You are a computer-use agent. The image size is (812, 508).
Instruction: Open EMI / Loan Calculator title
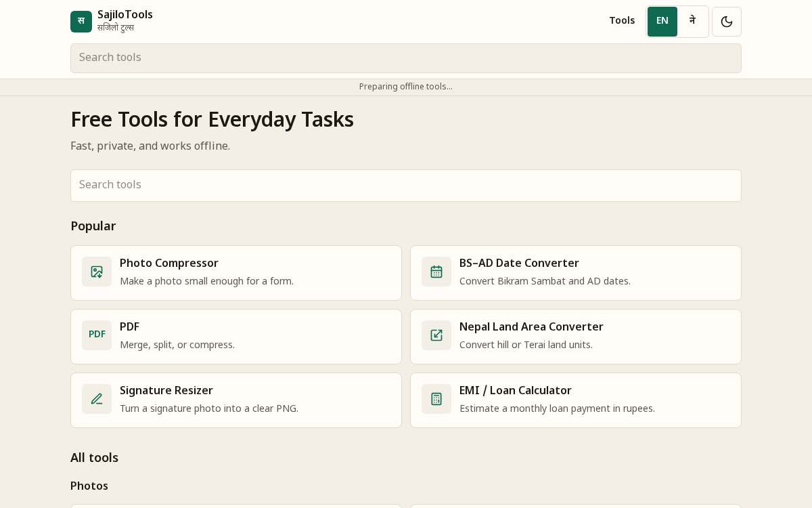[516, 390]
